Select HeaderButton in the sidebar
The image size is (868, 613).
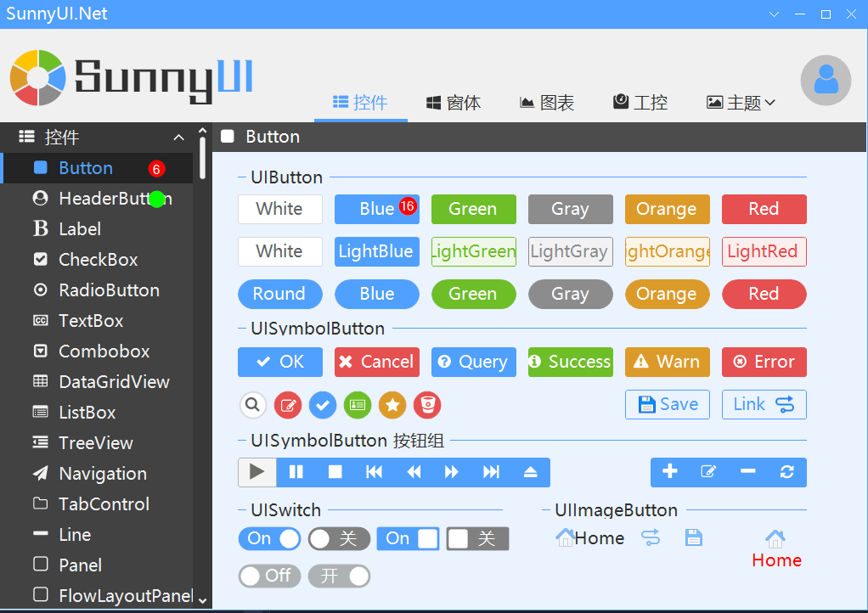[97, 198]
